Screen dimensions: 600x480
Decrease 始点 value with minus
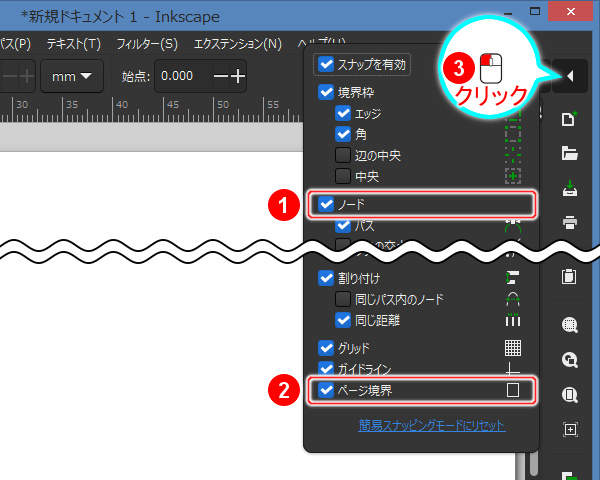[220, 76]
